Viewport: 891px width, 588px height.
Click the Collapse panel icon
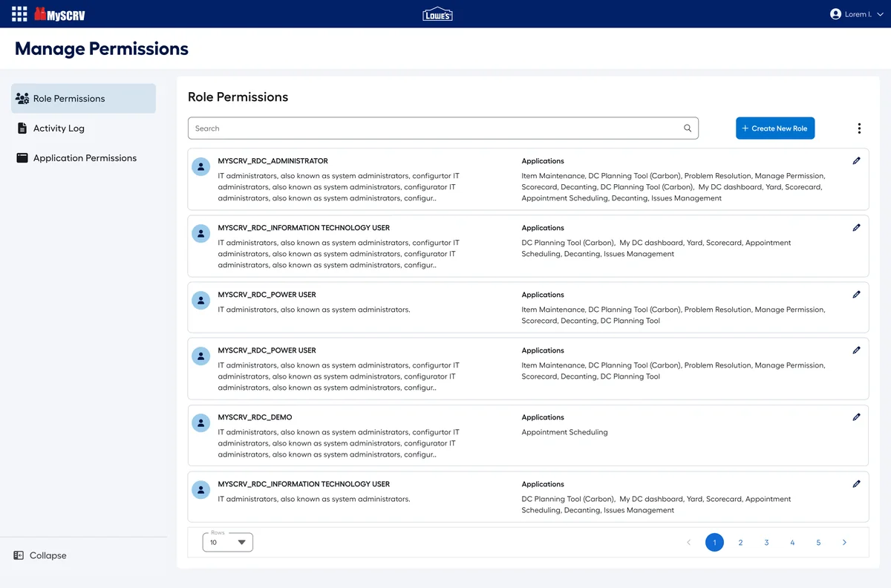(19, 555)
